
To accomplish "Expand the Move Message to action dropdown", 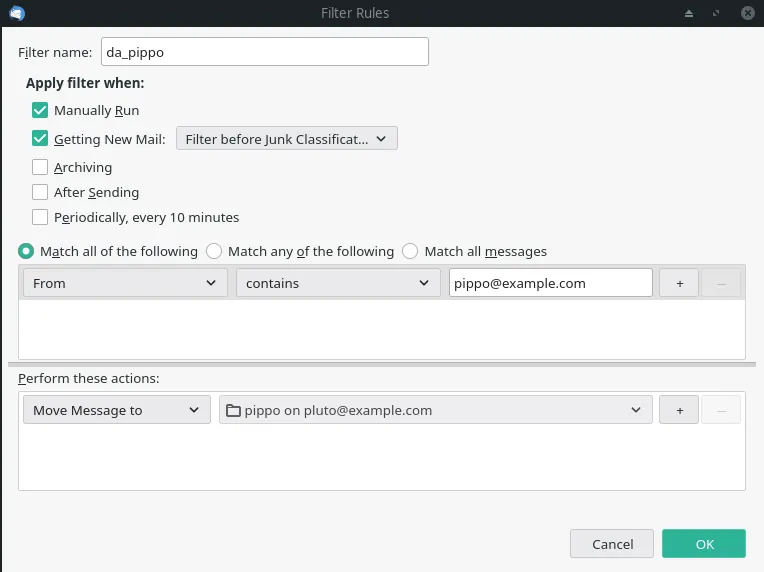I will tap(115, 410).
